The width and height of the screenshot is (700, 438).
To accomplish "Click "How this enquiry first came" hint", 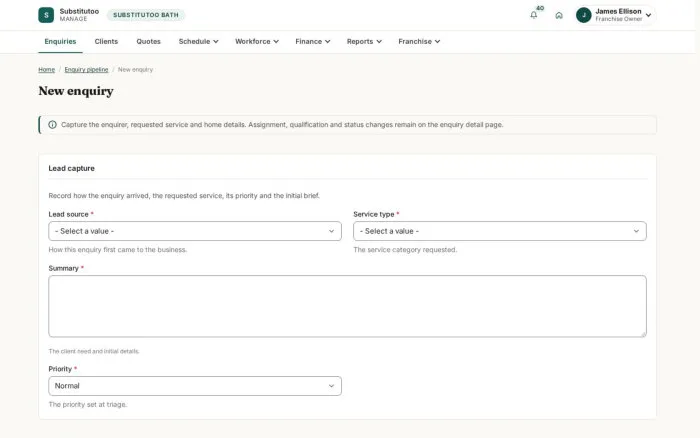I will [x=117, y=250].
